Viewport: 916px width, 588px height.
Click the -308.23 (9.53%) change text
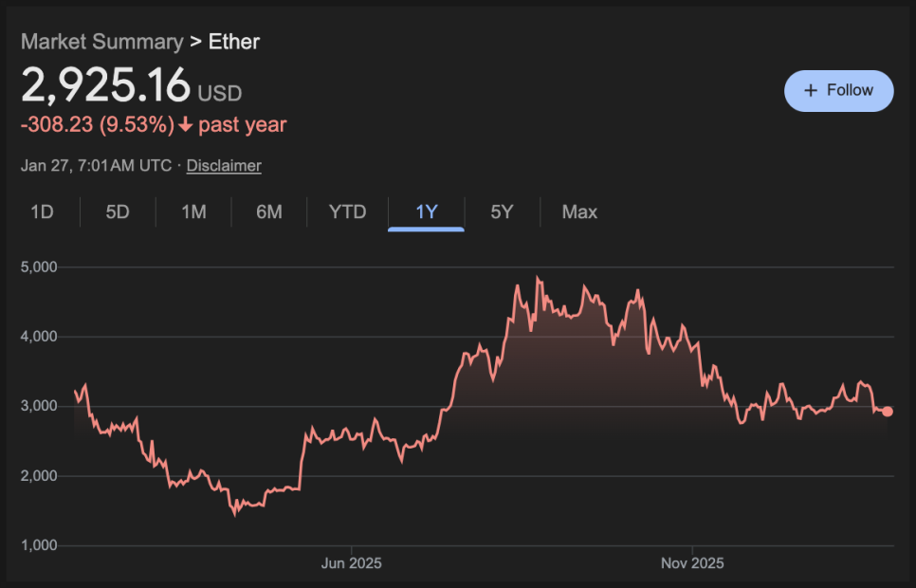98,125
